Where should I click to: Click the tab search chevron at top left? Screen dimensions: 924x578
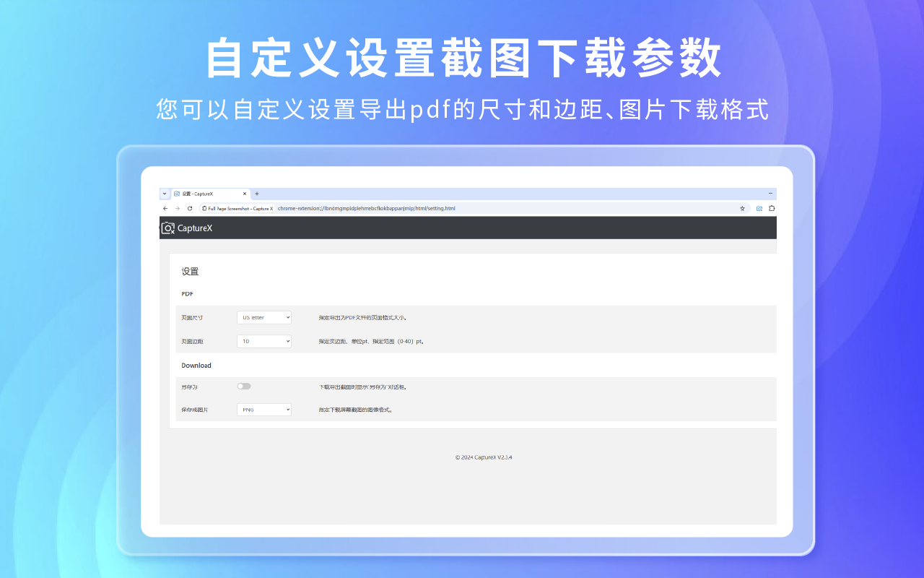[164, 194]
